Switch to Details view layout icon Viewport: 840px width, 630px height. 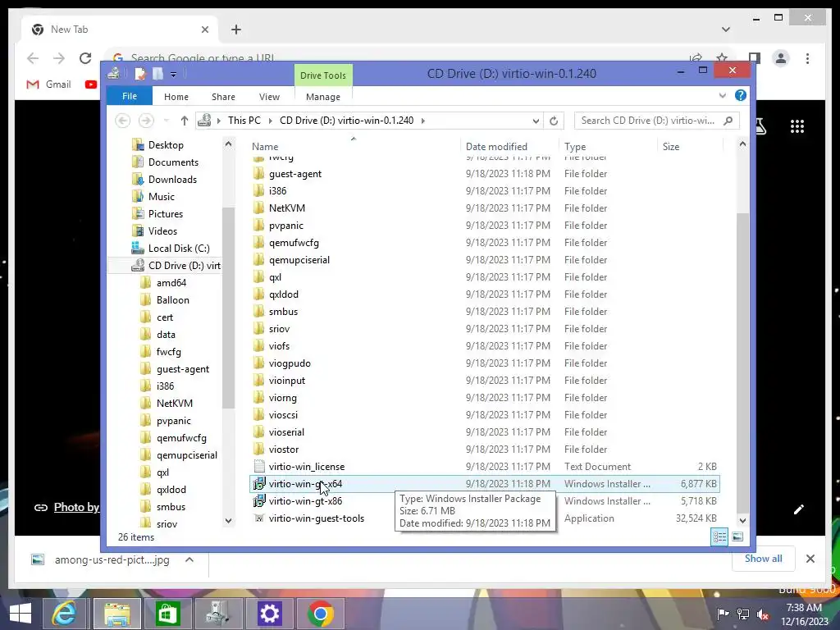[x=719, y=536]
